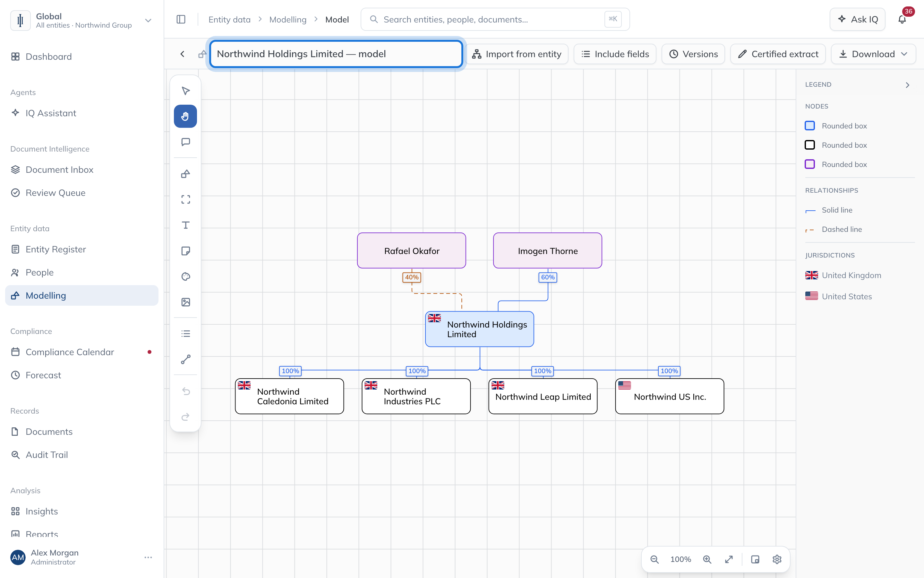Insert an image with image tool
The image size is (924, 578).
click(185, 302)
